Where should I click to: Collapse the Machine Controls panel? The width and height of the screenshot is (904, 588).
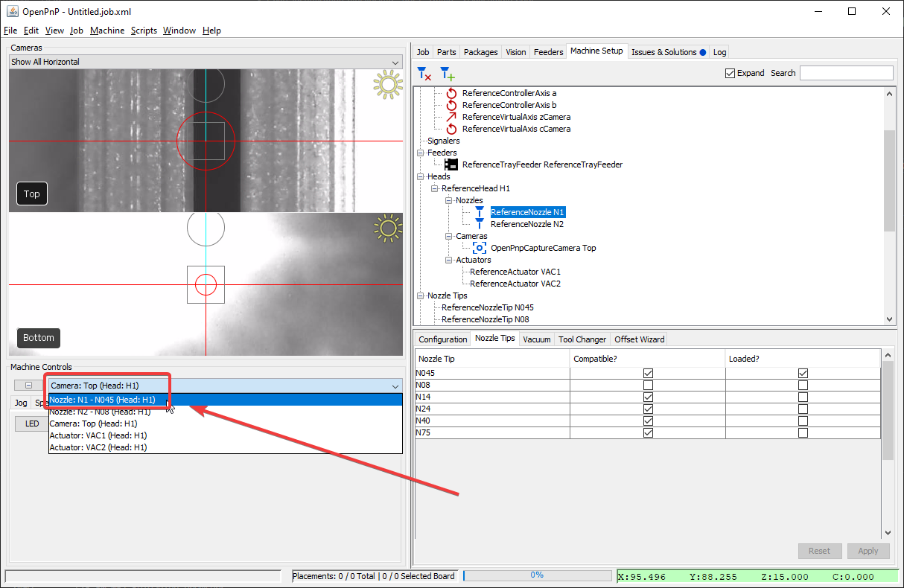pos(28,386)
